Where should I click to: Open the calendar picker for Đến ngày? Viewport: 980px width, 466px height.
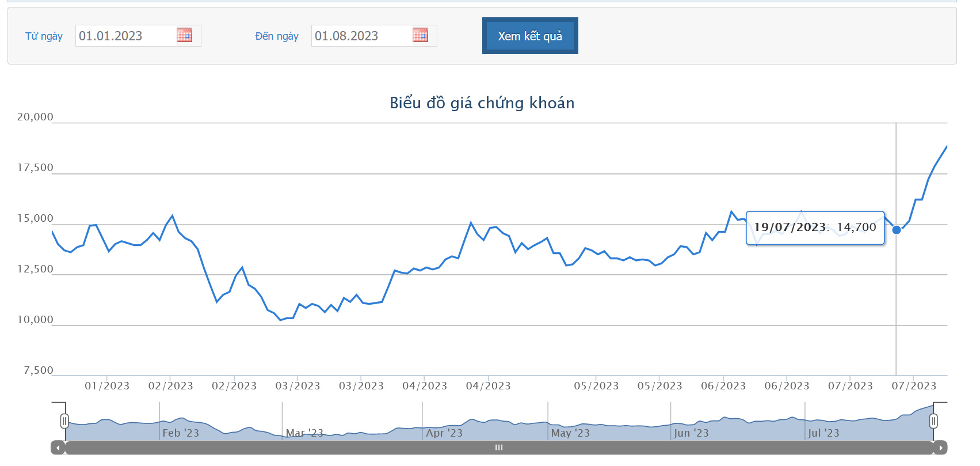(420, 35)
